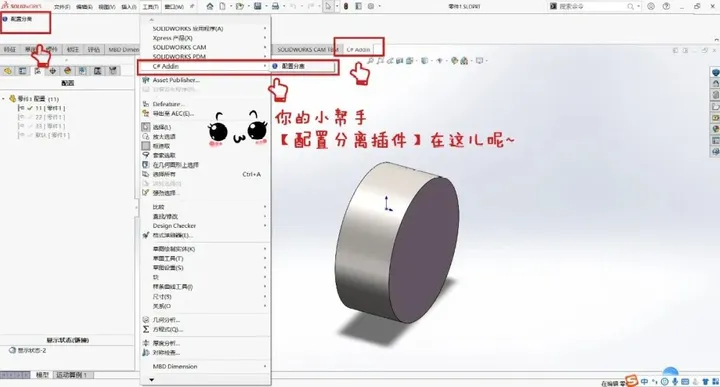This screenshot has height=387, width=720.
Task: Click the Print icon in the top toolbar
Action: [x=275, y=6]
